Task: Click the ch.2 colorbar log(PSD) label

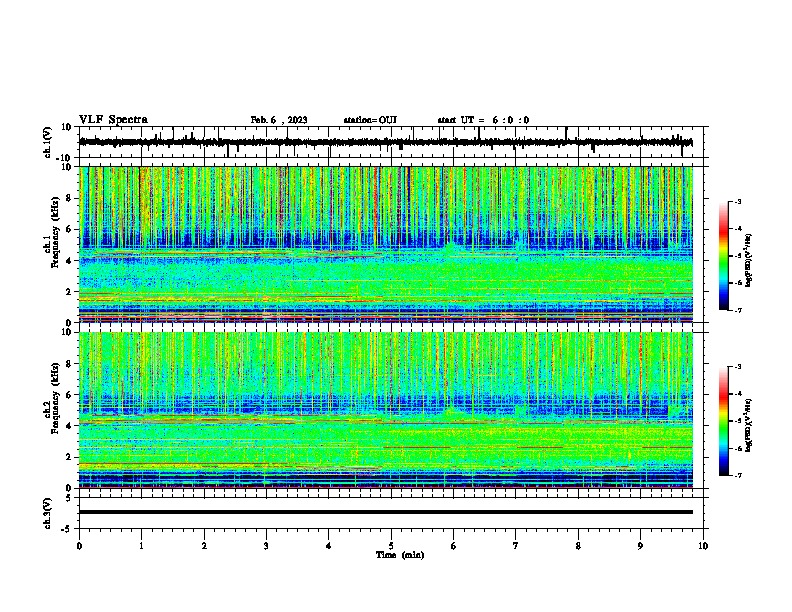Action: (748, 425)
